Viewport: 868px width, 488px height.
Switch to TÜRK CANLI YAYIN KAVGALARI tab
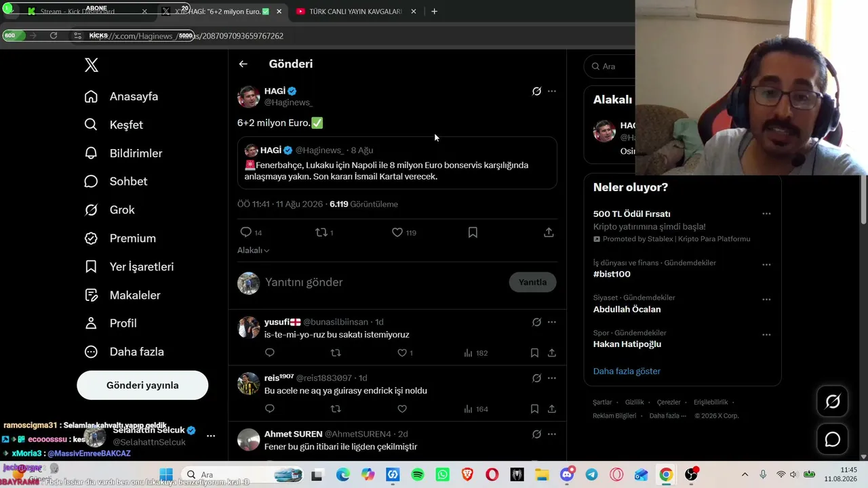tap(356, 11)
